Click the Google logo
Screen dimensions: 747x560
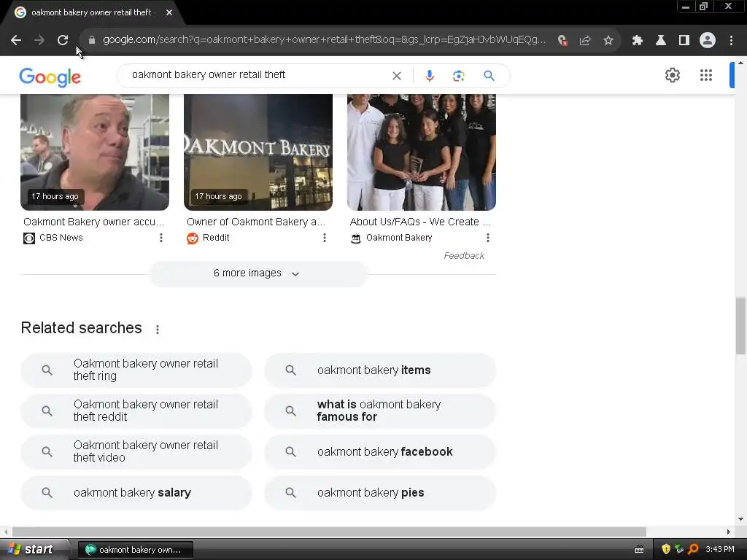pos(50,77)
